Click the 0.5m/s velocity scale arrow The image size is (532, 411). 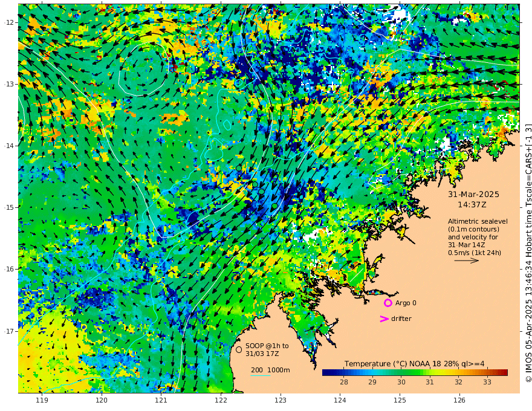pyautogui.click(x=467, y=261)
